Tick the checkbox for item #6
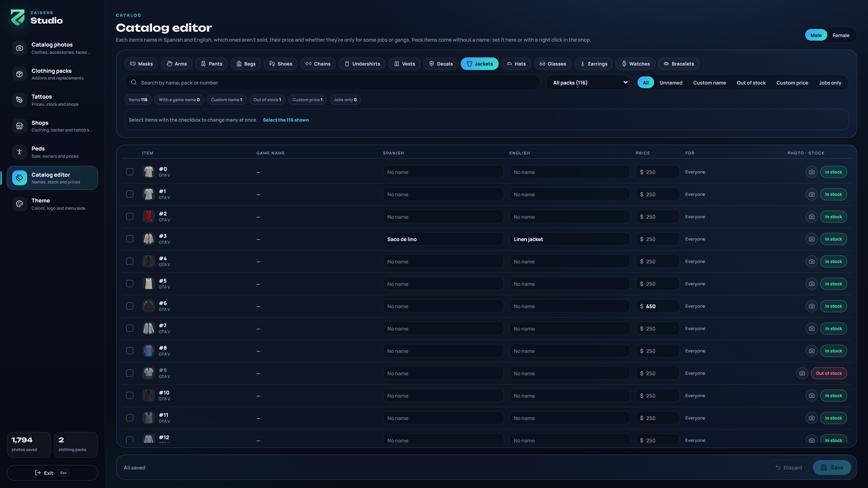 (x=130, y=306)
